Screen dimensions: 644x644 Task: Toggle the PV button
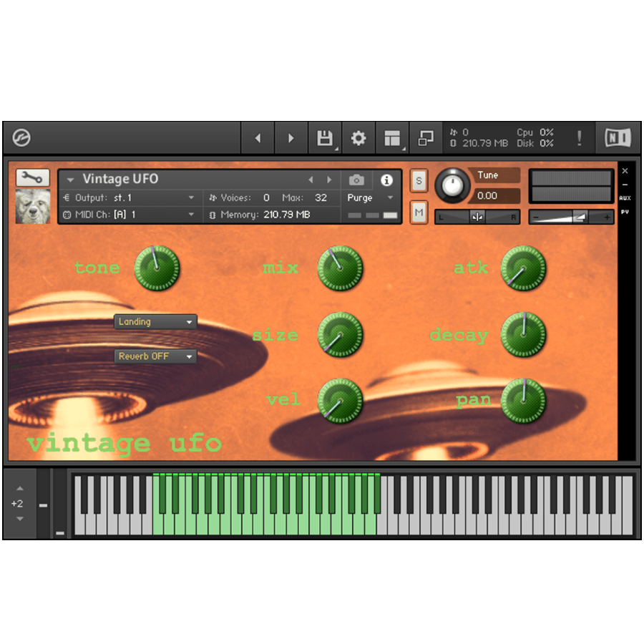[x=625, y=212]
